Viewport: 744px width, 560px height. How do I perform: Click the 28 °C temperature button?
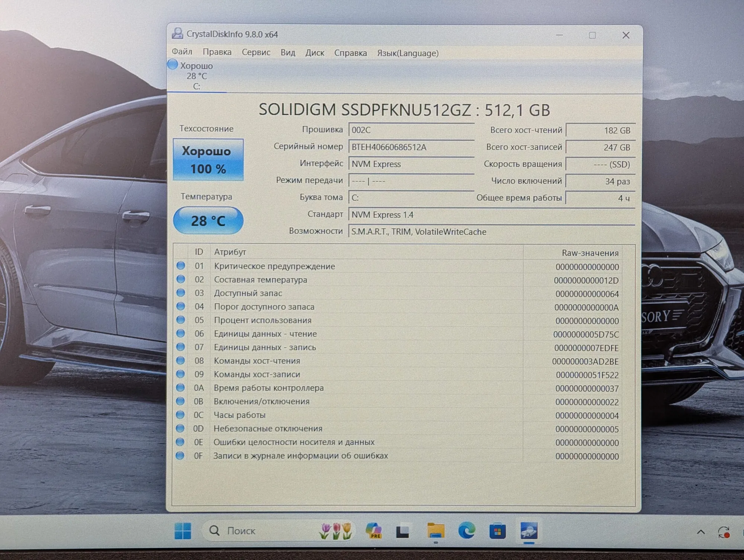pyautogui.click(x=208, y=221)
